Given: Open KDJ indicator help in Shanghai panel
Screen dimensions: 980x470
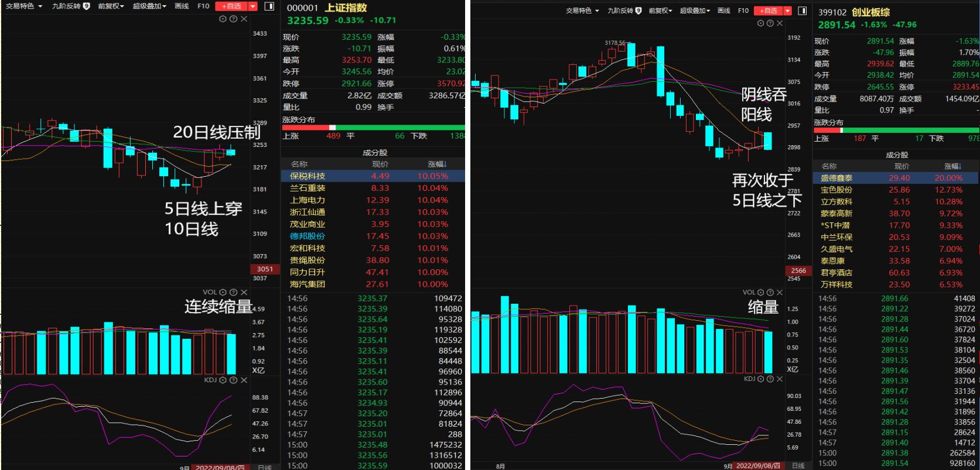Looking at the screenshot, I should [x=233, y=380].
